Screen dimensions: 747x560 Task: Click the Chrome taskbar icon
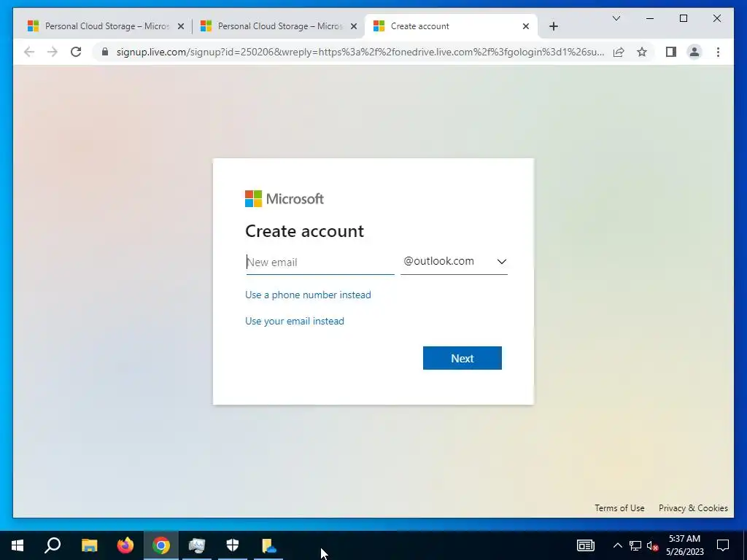161,545
